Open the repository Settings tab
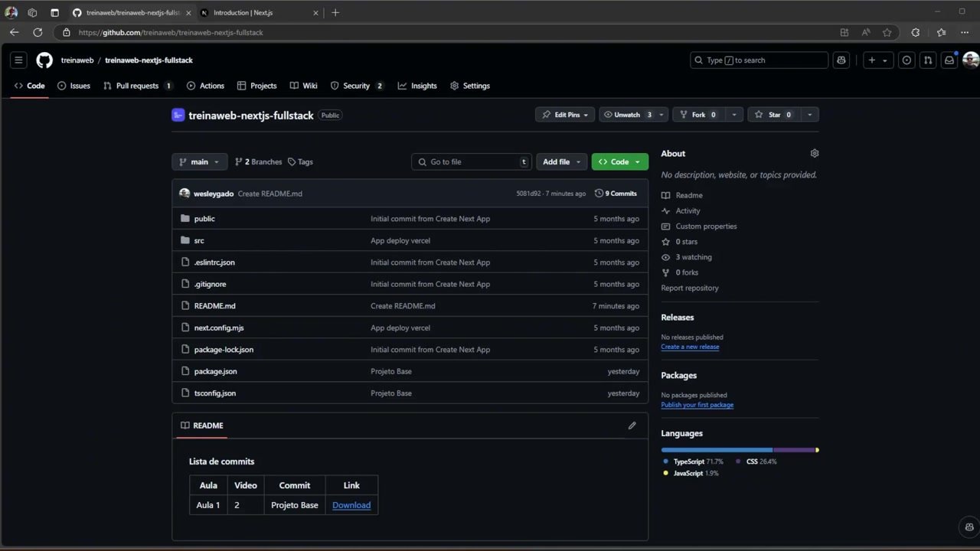 470,86
